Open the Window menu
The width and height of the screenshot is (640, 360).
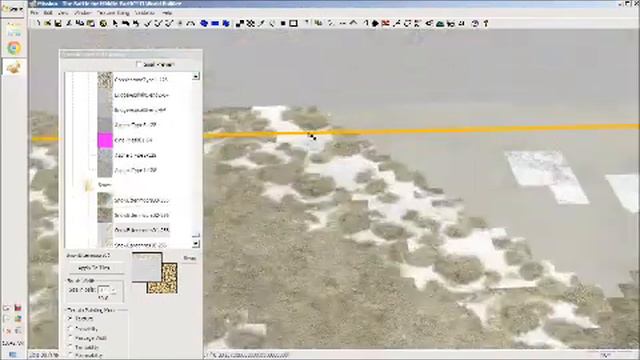click(82, 13)
